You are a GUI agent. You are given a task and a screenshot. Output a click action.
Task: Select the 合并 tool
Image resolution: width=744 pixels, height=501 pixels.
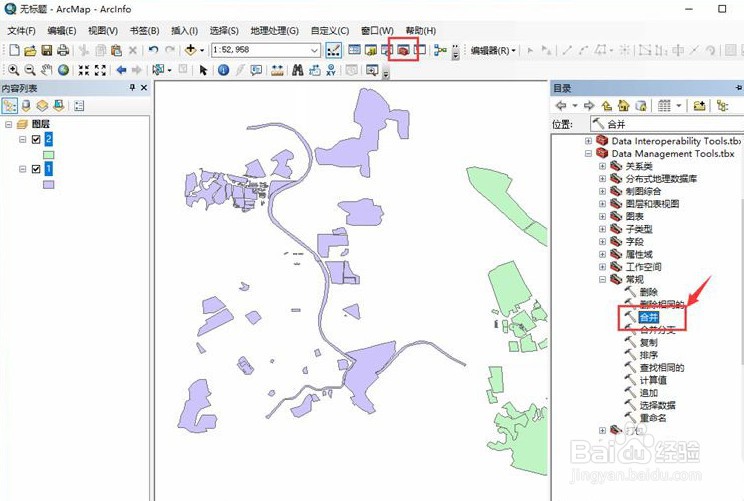coord(649,317)
